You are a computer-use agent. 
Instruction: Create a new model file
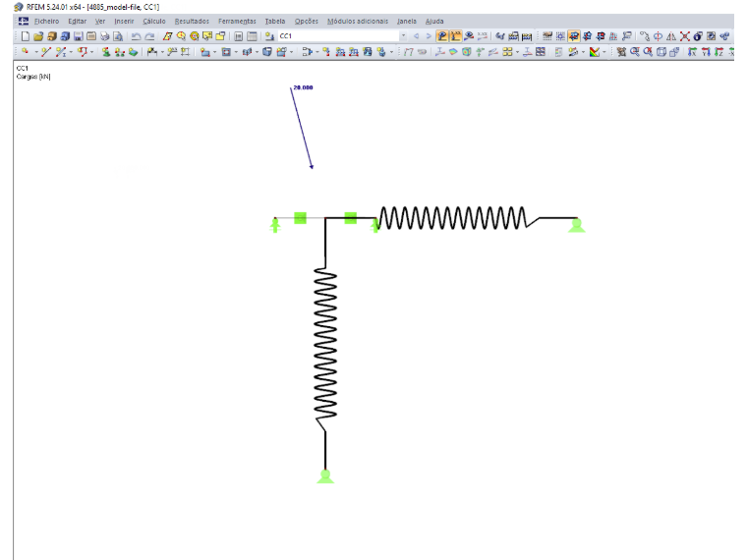click(x=26, y=36)
